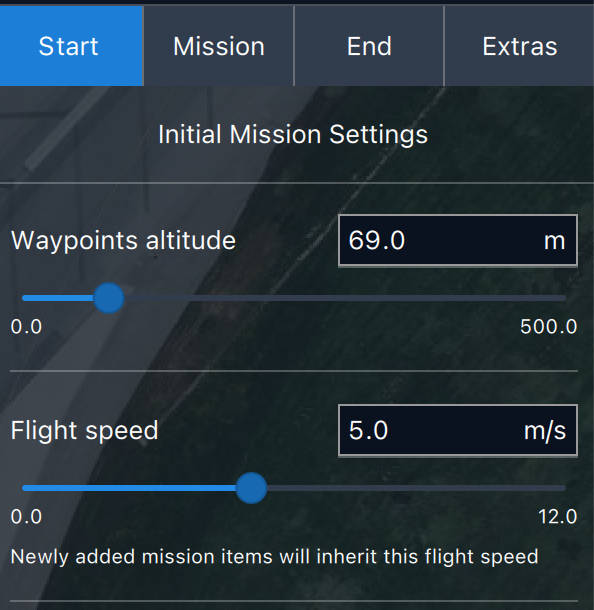Click the Flight speed slider handle

click(251, 488)
